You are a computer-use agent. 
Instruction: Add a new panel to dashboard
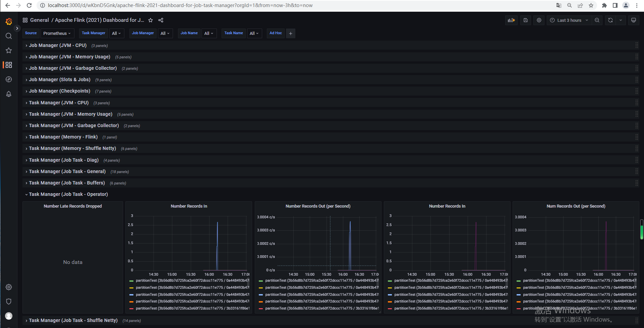tap(511, 20)
